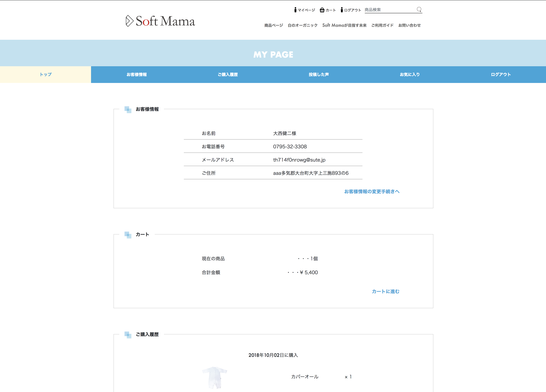The width and height of the screenshot is (546, 392).
Task: Click quantity × 1 beside カバーオール
Action: point(348,377)
